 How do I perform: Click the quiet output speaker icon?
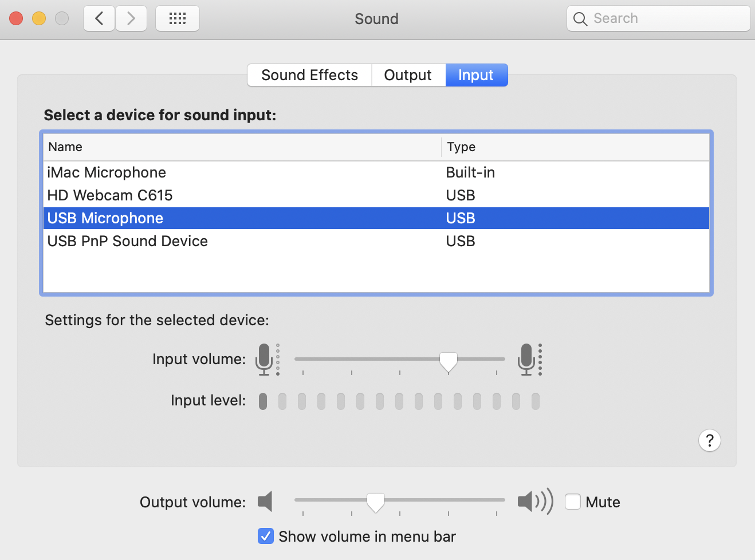[x=265, y=502]
